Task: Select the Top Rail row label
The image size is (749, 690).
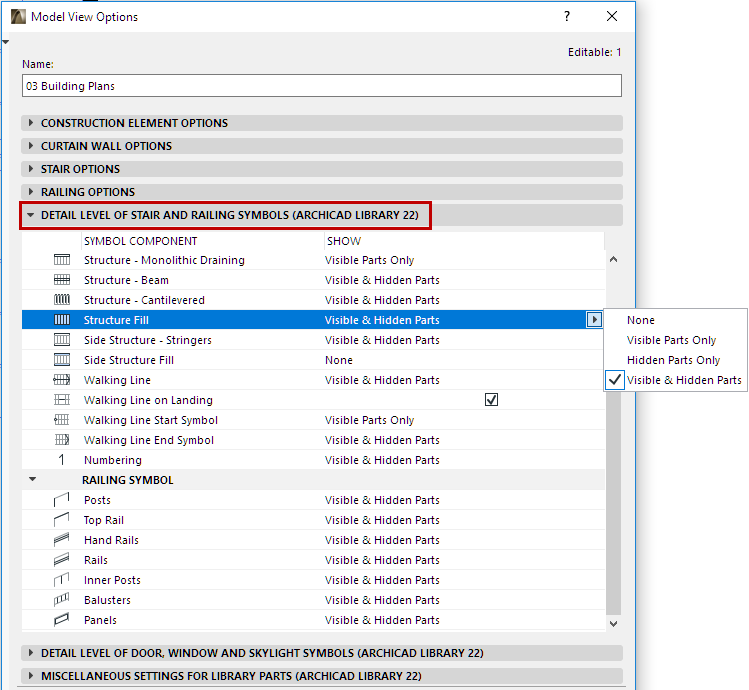Action: pyautogui.click(x=104, y=520)
